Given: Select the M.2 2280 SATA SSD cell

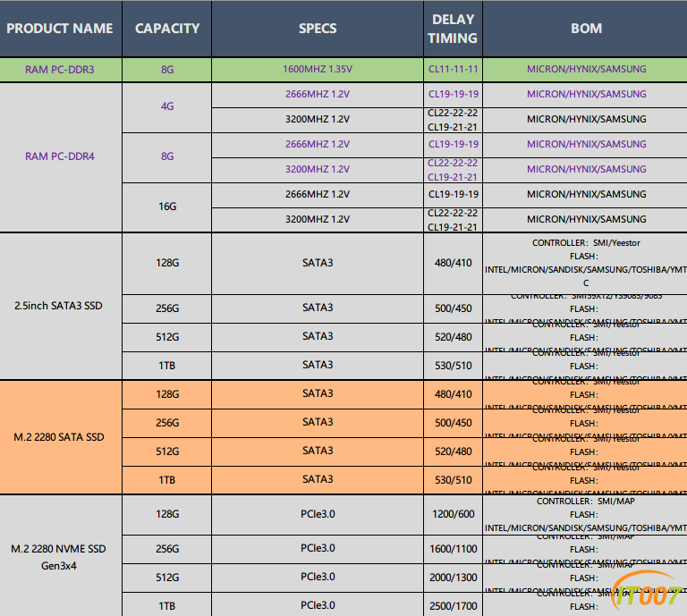Looking at the screenshot, I should point(61,437).
